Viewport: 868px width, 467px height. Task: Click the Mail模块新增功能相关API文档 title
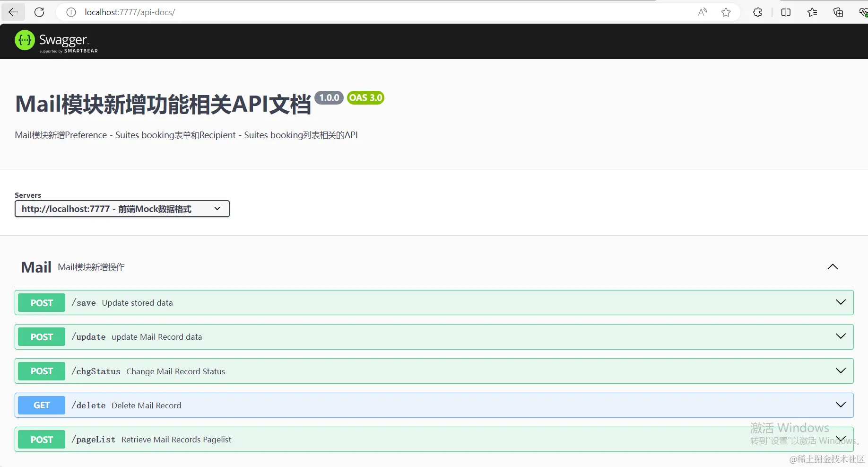coord(163,104)
